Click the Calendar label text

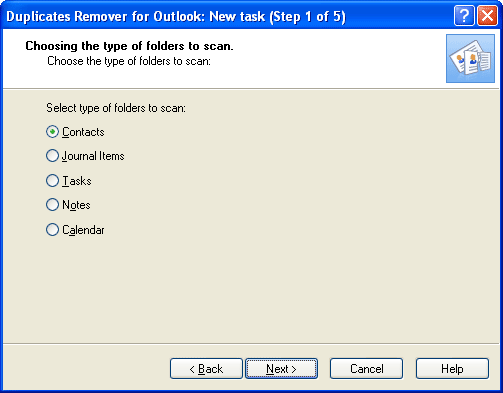pyautogui.click(x=83, y=230)
